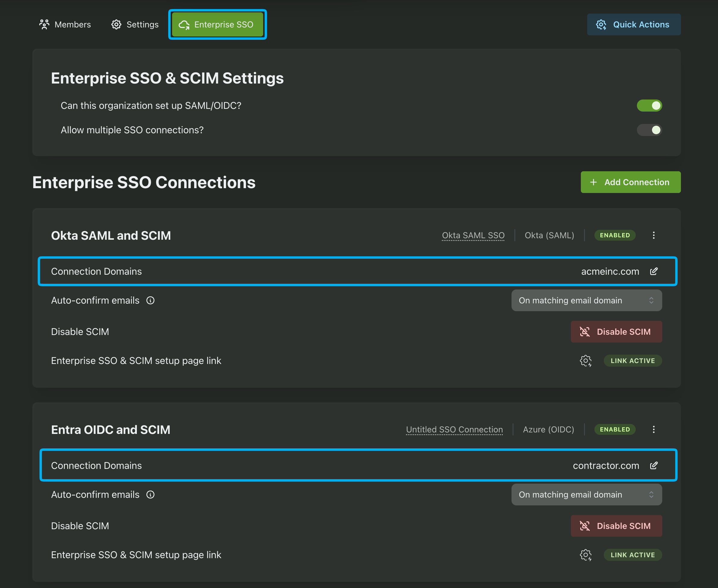
Task: Click the Entra OIDC and SCIM heading
Action: [x=111, y=429]
